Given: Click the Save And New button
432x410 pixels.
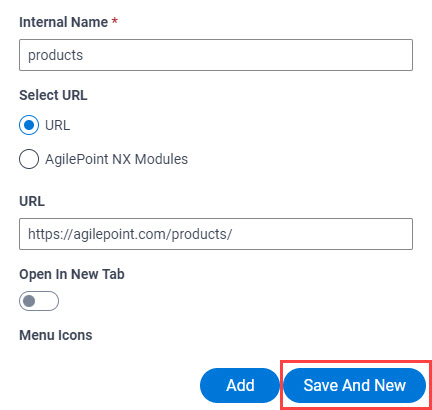Looking at the screenshot, I should [354, 385].
